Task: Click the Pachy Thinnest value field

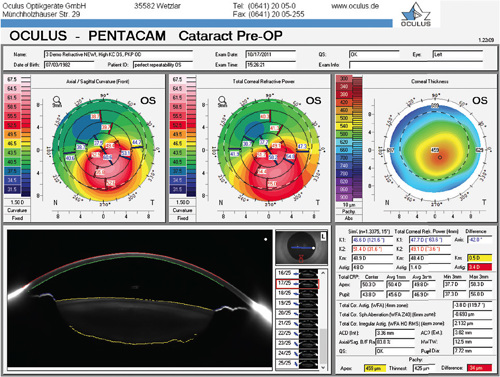Action: pyautogui.click(x=424, y=368)
